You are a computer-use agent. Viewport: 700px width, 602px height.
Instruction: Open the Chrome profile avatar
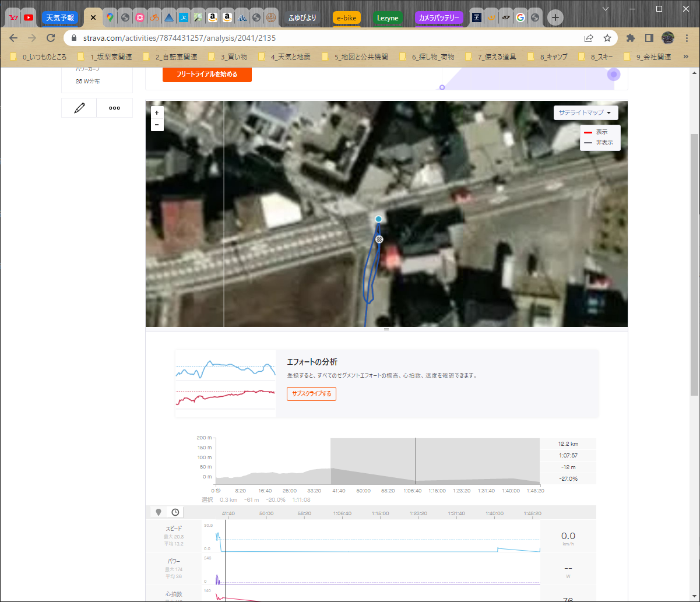(x=668, y=38)
